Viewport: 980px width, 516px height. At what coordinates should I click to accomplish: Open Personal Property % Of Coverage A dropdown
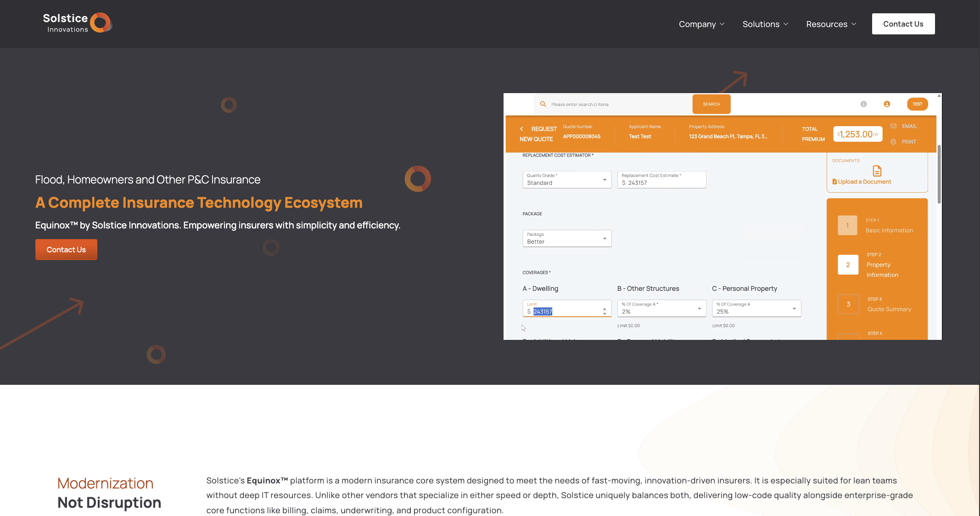click(x=756, y=308)
